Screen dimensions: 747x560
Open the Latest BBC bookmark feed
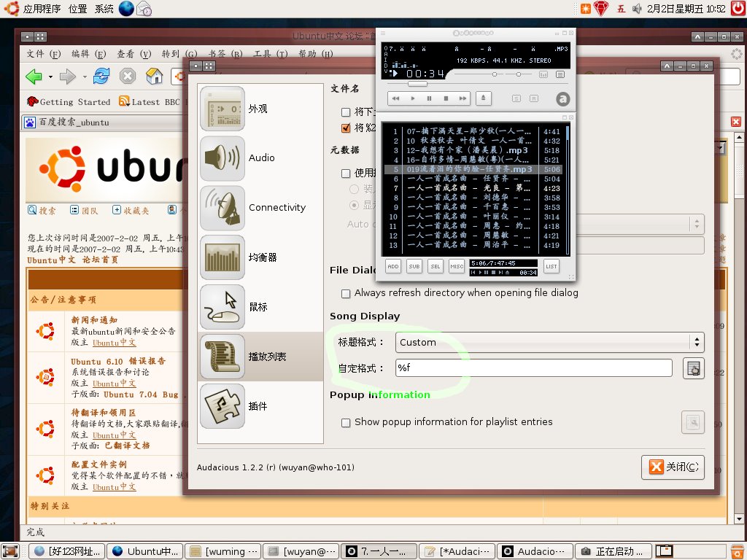tap(150, 101)
